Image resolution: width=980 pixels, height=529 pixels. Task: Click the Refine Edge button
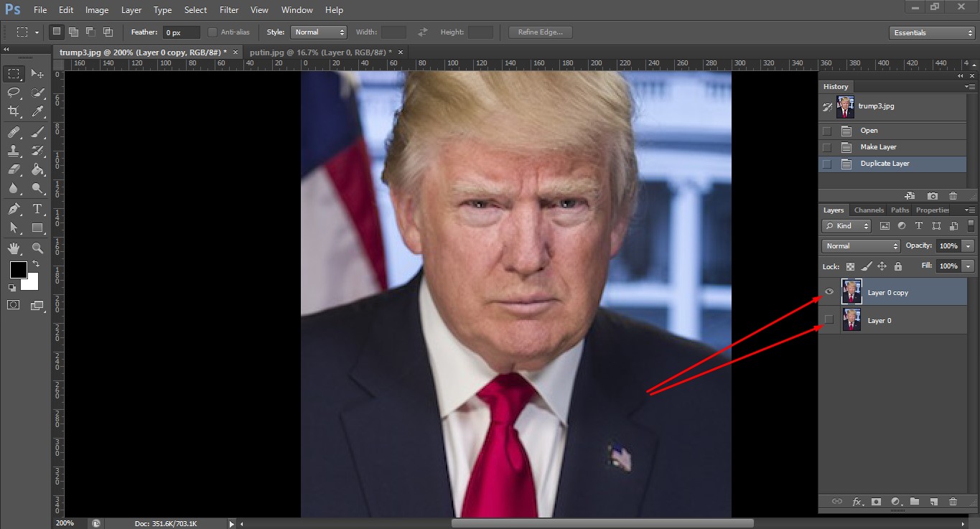tap(540, 32)
